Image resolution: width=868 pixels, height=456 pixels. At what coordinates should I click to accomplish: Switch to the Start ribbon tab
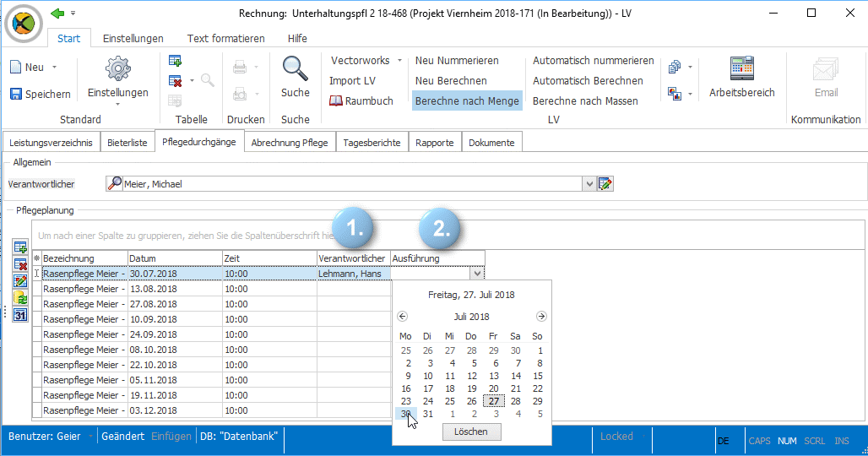[x=68, y=38]
